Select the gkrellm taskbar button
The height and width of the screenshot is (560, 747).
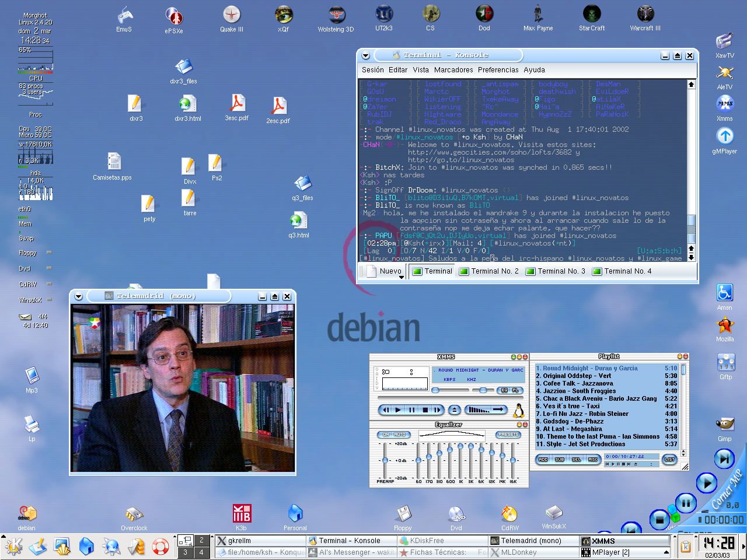(x=260, y=541)
